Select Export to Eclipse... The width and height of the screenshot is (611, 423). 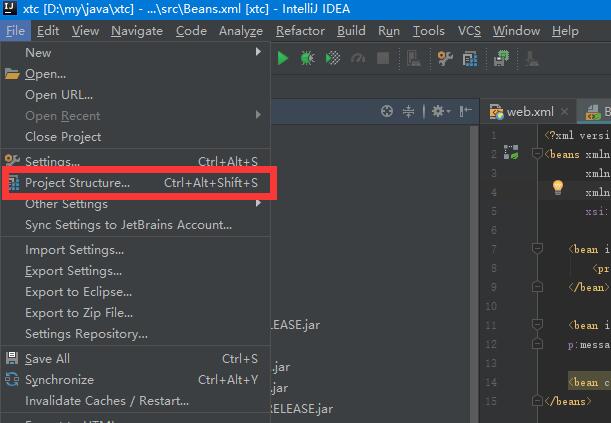click(x=136, y=292)
